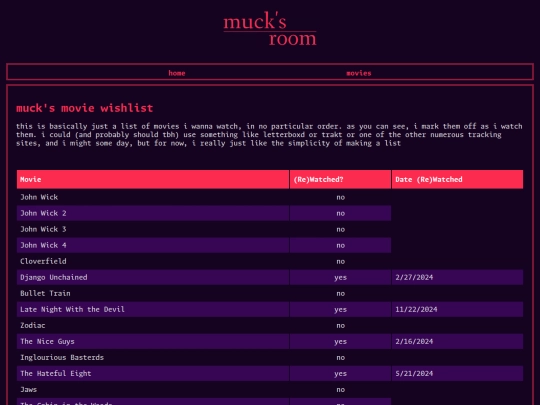540x405 pixels.
Task: Open the home navigation link
Action: tap(177, 73)
